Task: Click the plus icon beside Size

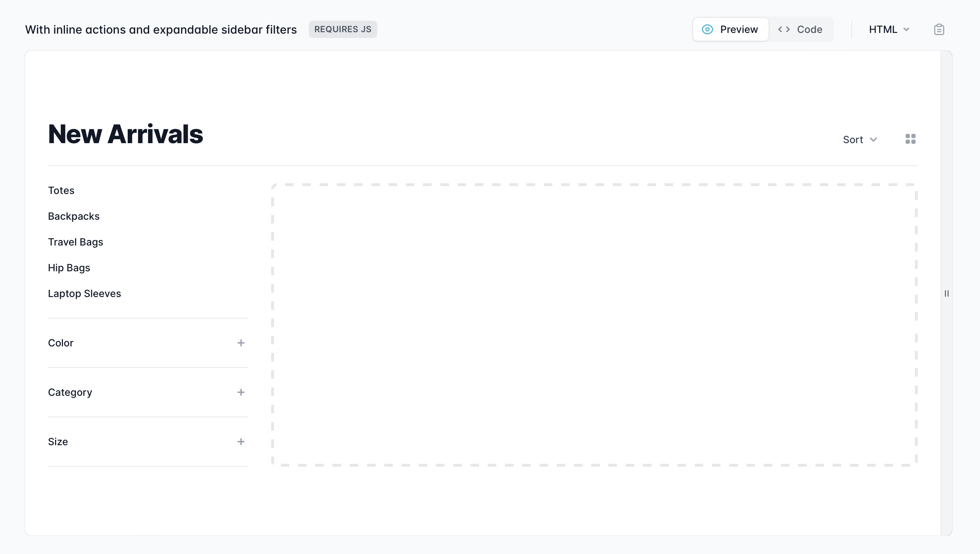Action: tap(241, 442)
